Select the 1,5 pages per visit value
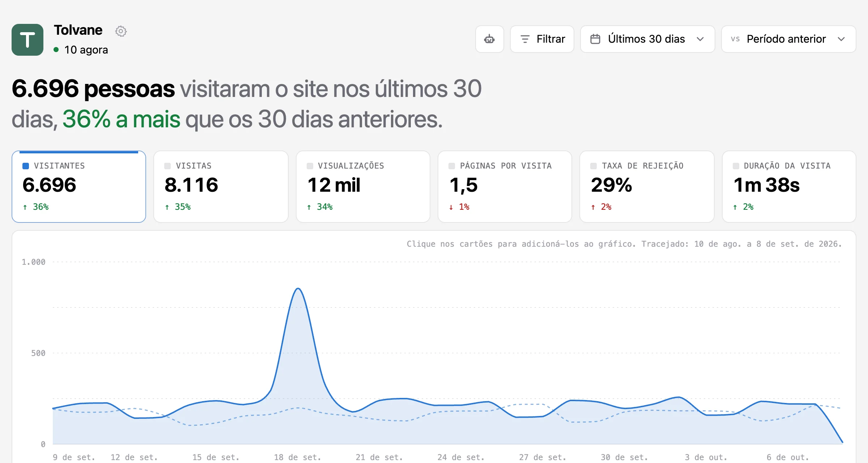Screen dimensions: 868x463 [464, 185]
